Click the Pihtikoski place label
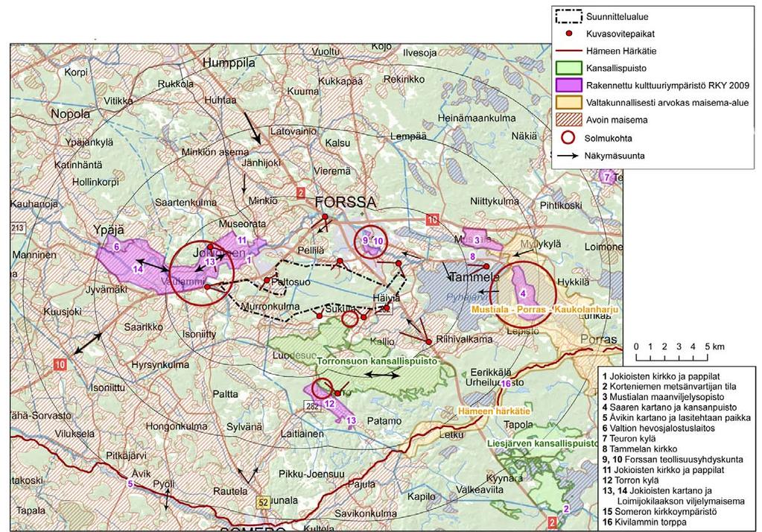 [561, 205]
